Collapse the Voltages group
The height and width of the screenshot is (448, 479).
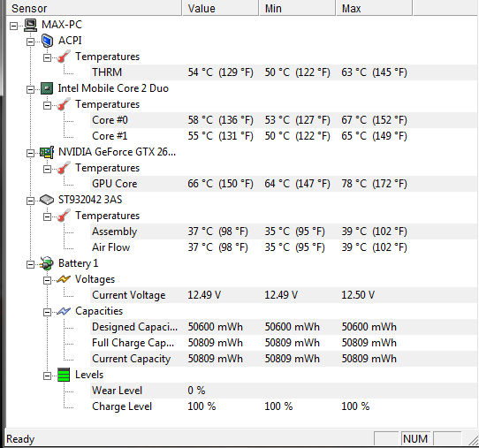[47, 280]
